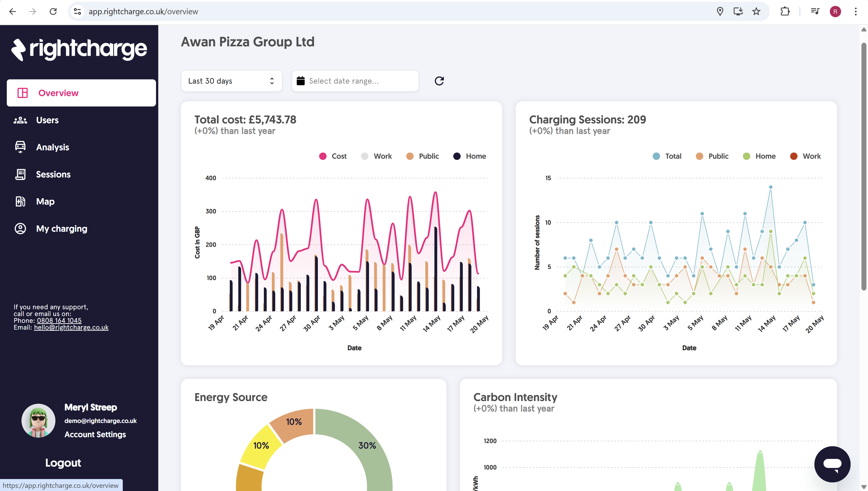
Task: Refresh dashboard data with the circular arrow
Action: point(439,81)
